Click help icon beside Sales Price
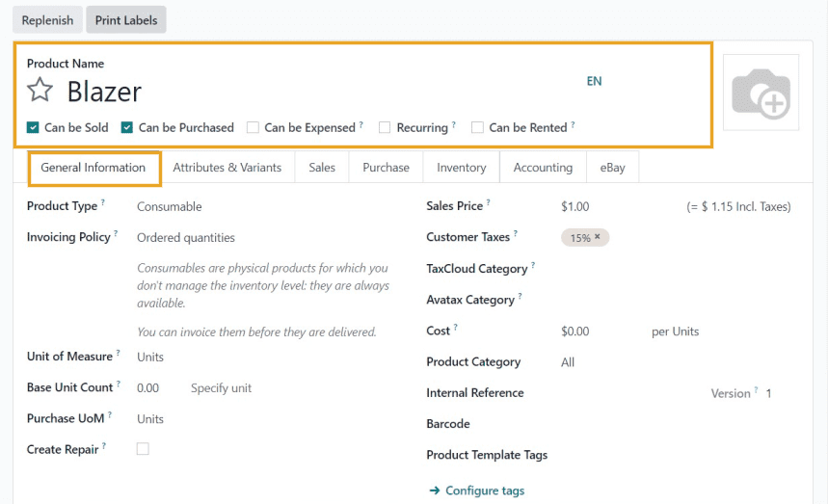The height and width of the screenshot is (504, 828). 489,203
